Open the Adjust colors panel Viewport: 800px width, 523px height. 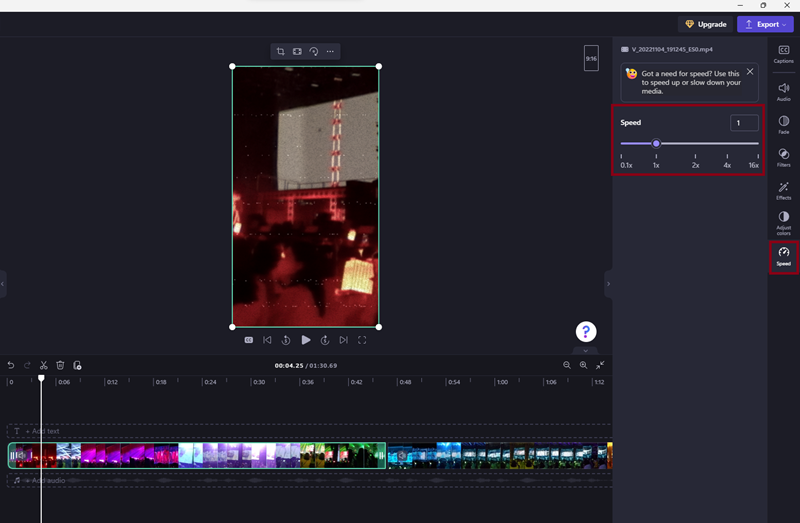(784, 223)
